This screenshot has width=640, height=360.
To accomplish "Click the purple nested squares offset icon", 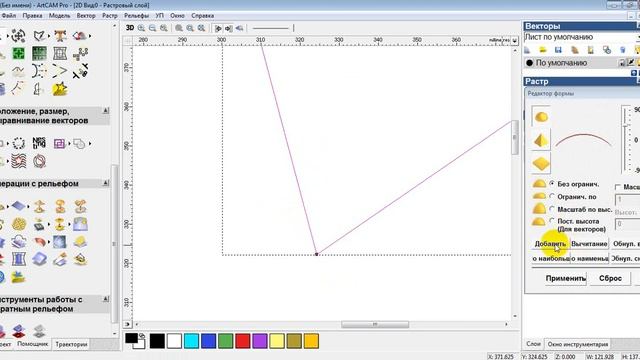I will click(x=59, y=143).
